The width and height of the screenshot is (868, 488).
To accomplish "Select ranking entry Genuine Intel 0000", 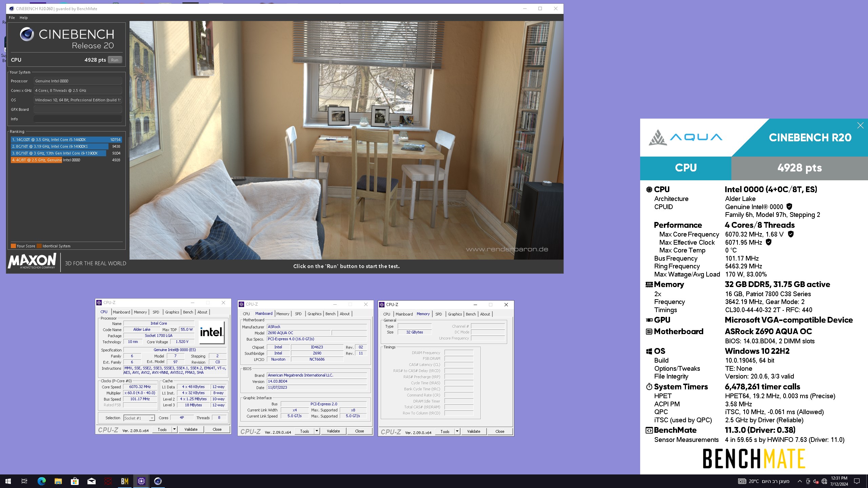I will click(66, 160).
